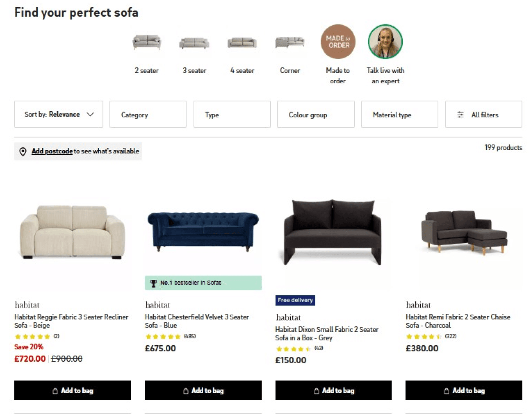Image resolution: width=532 pixels, height=414 pixels.
Task: Click the trophy on No.1 bestseller badge
Action: point(154,283)
